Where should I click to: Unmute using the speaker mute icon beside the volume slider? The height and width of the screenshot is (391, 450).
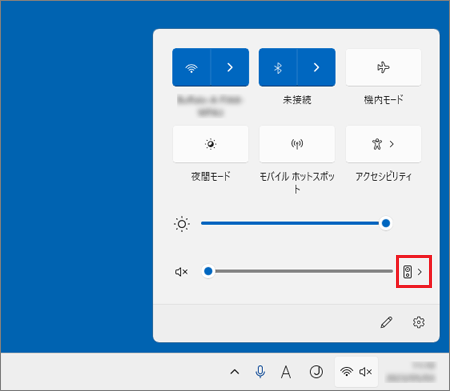pos(181,272)
